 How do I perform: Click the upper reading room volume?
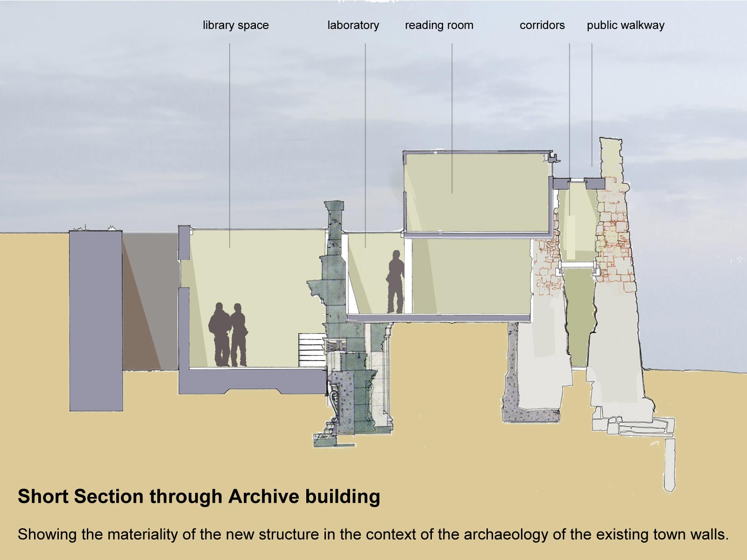click(476, 192)
